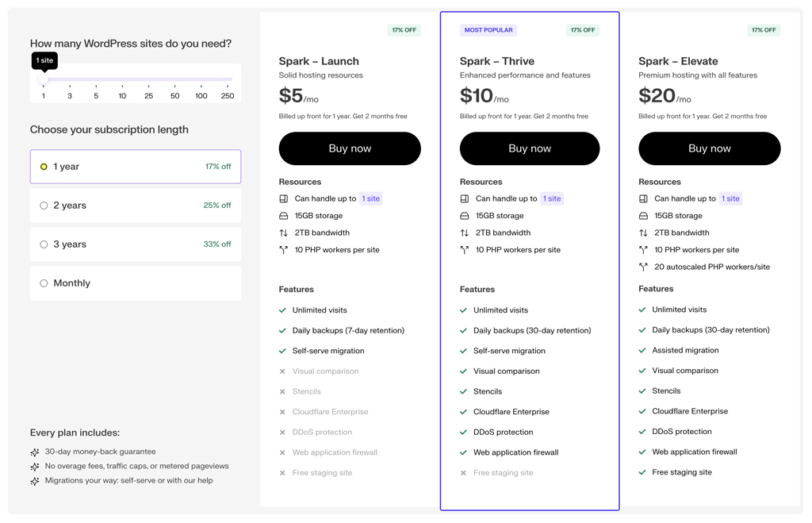
Task: Click the checkmark beside Free staging site in Elevate
Action: (642, 472)
